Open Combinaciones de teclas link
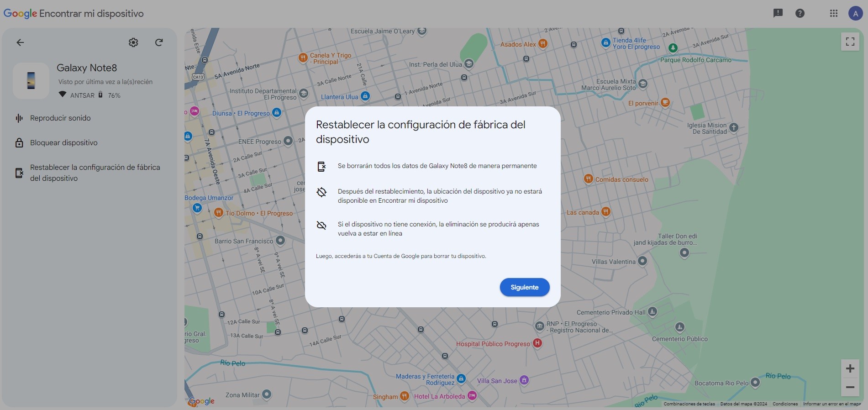This screenshot has width=868, height=410. [x=689, y=404]
